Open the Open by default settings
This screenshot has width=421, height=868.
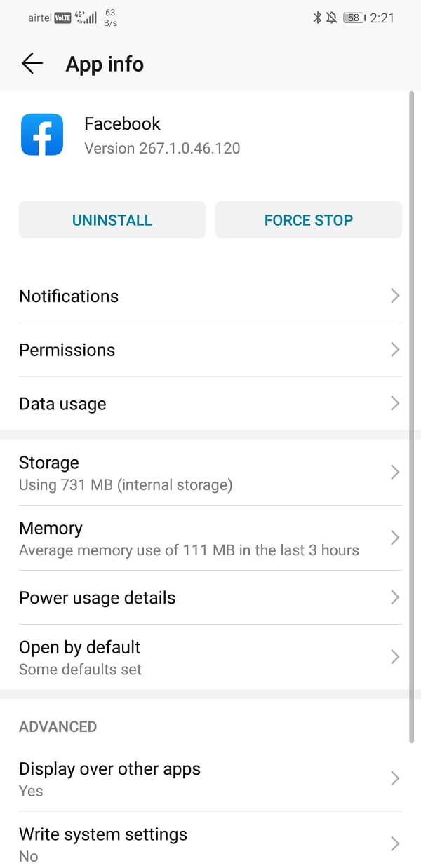tap(210, 657)
